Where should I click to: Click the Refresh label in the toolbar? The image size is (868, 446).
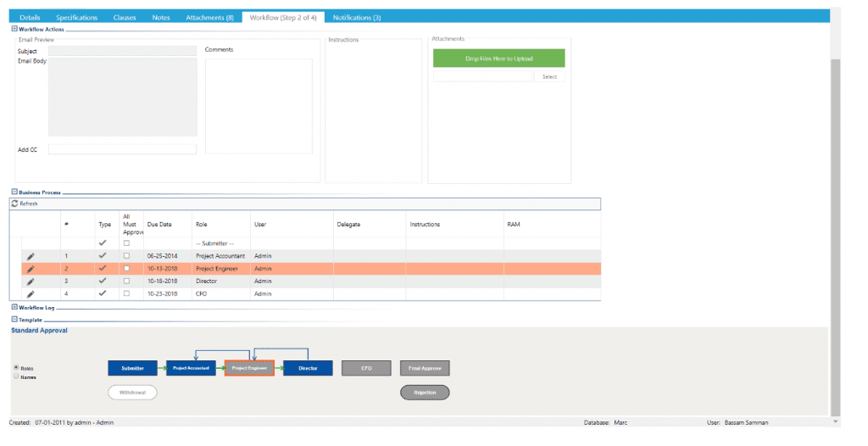click(29, 203)
